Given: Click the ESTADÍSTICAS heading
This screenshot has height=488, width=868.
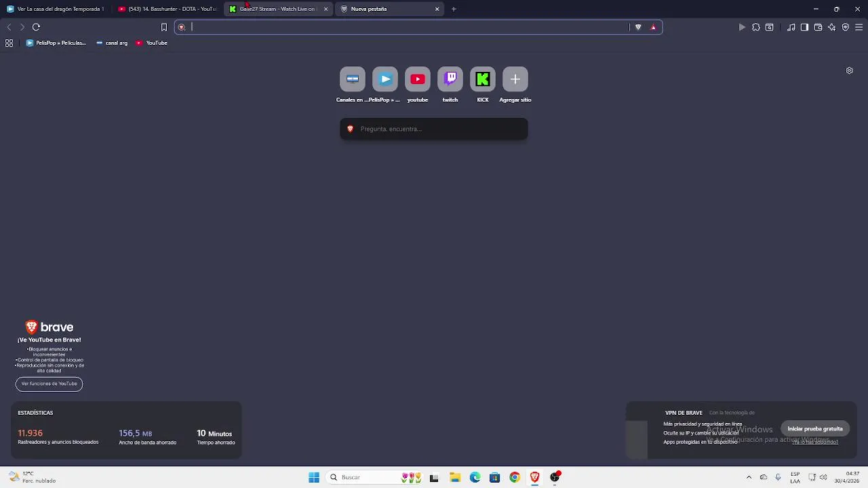Looking at the screenshot, I should 35,413.
